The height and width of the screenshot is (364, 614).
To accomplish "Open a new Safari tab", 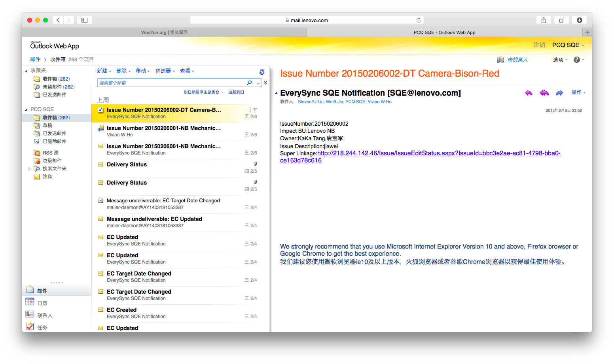I will (x=587, y=32).
